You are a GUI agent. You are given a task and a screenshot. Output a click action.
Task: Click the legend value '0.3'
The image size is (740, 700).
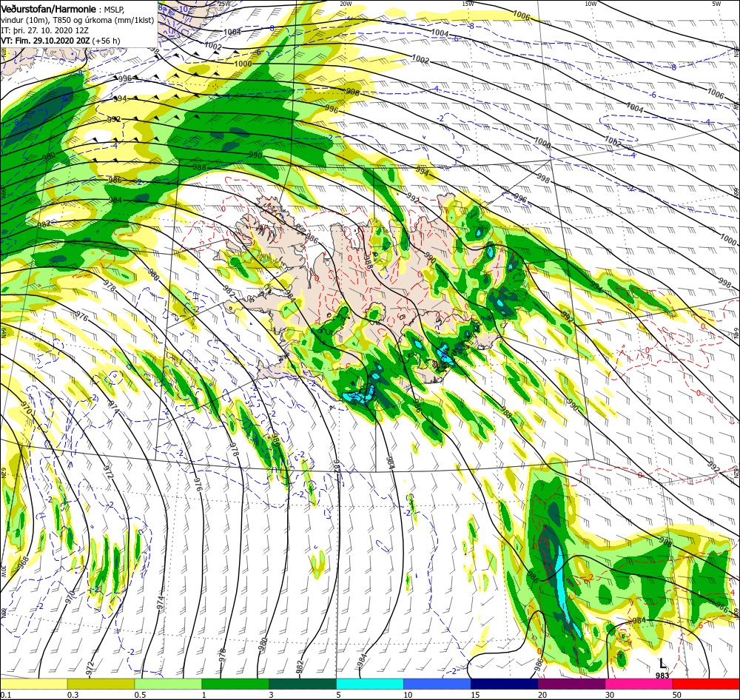(73, 695)
